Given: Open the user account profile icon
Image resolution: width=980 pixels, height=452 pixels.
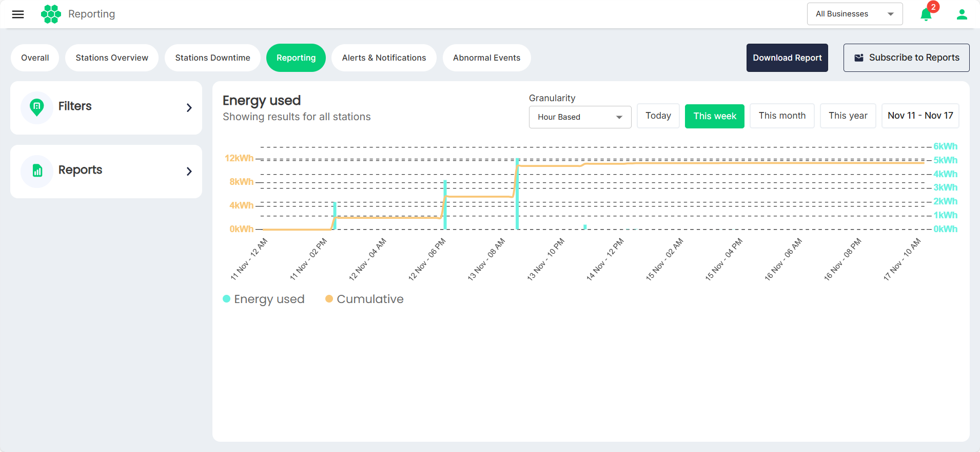Looking at the screenshot, I should (x=962, y=14).
